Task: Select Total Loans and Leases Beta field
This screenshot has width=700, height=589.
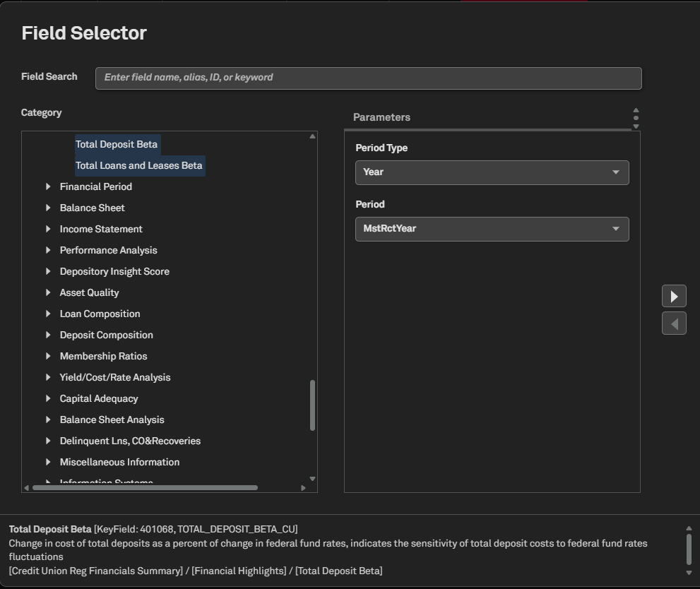Action: click(139, 166)
